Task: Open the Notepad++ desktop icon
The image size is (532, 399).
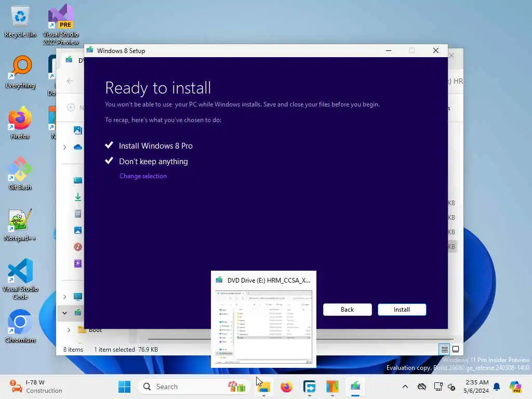Action: pyautogui.click(x=20, y=225)
